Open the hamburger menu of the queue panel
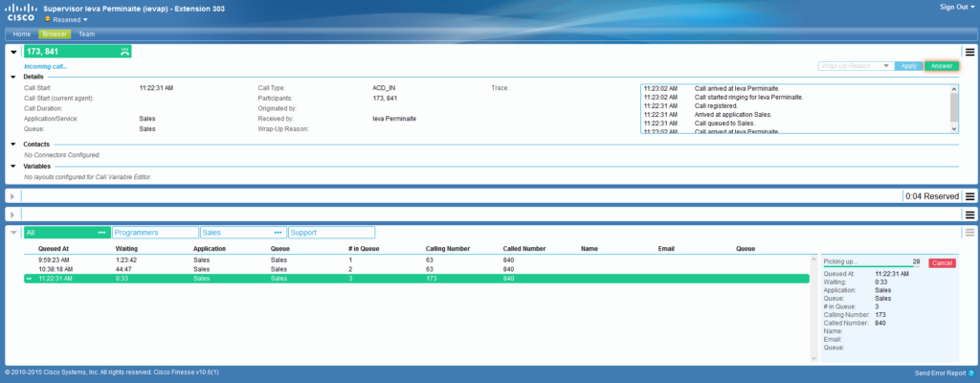 coord(969,232)
